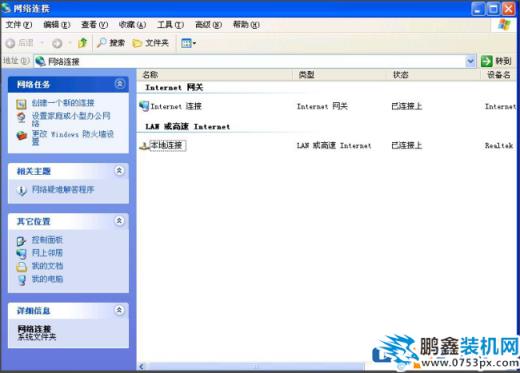520x373 pixels.
Task: Click the Back (后退) arrow icon
Action: (x=10, y=43)
